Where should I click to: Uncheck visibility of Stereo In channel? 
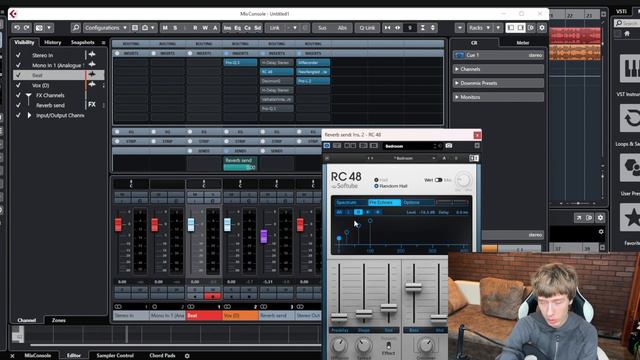[x=18, y=55]
